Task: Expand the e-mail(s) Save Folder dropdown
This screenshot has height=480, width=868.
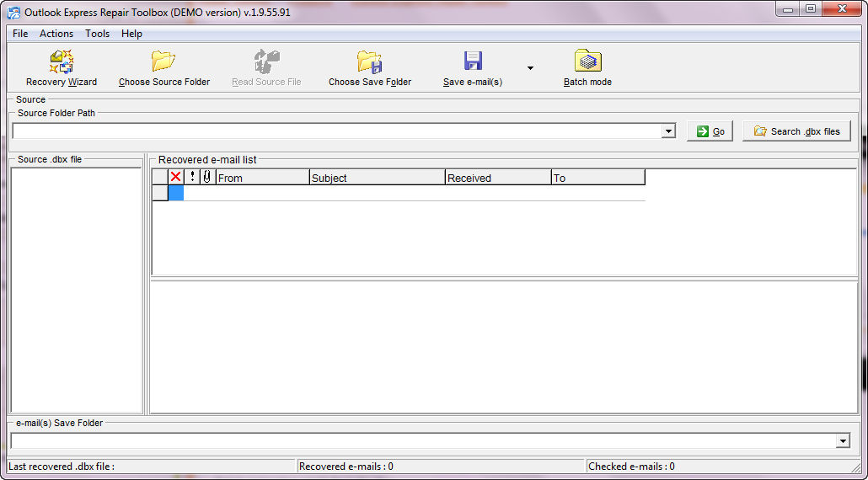Action: [843, 440]
